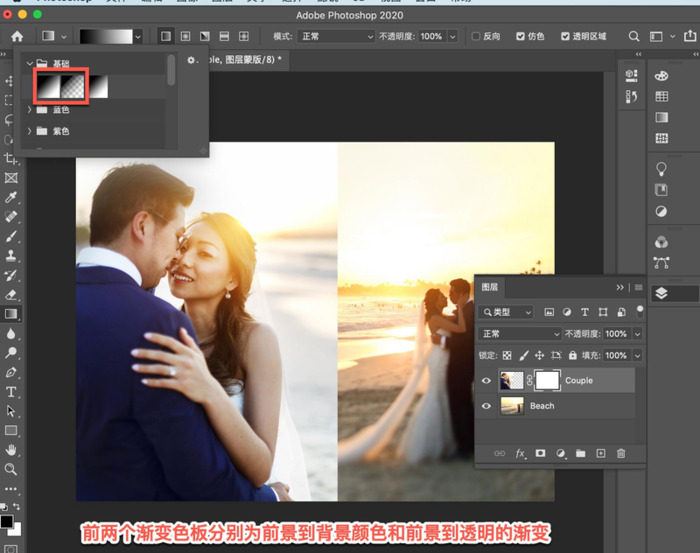Expand the 蓝色 gradient folder
Image resolution: width=700 pixels, height=553 pixels.
click(29, 110)
